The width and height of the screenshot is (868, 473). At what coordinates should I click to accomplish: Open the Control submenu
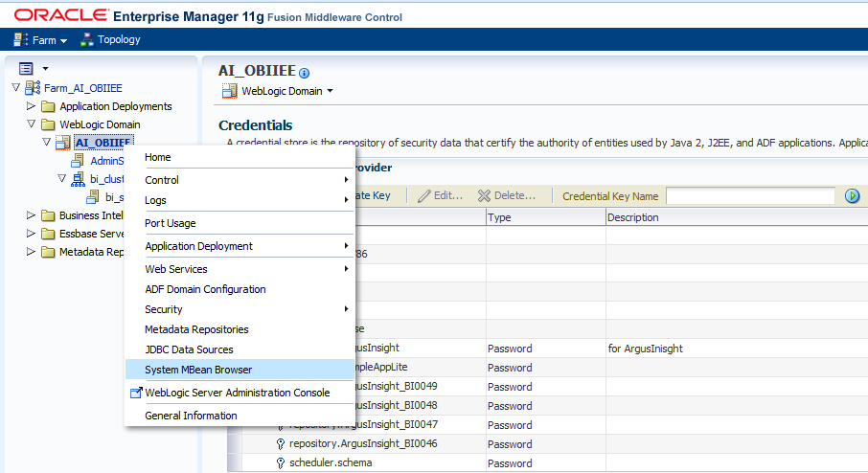[240, 180]
